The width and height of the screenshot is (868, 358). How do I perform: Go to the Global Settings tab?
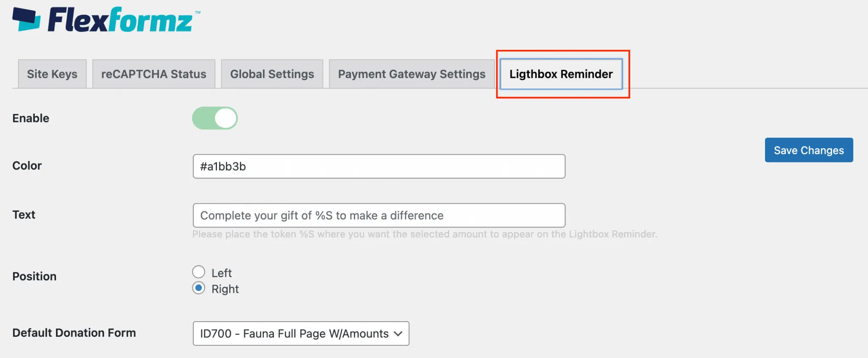tap(272, 74)
